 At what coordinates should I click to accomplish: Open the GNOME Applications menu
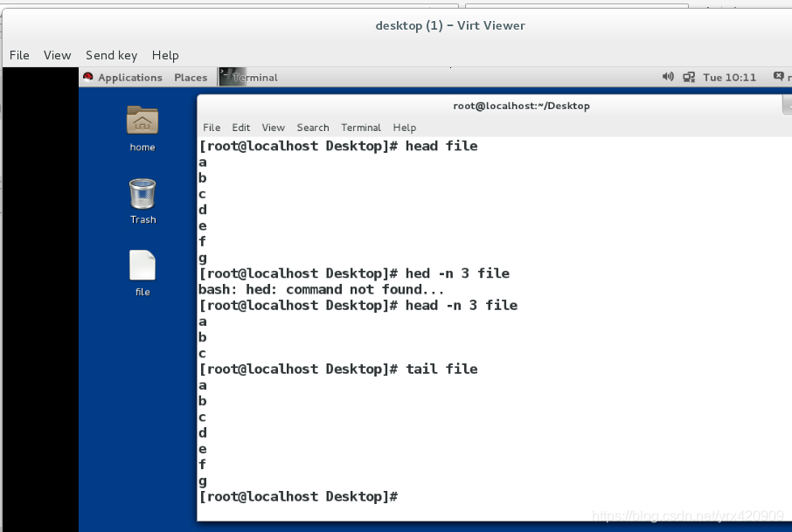pos(129,77)
